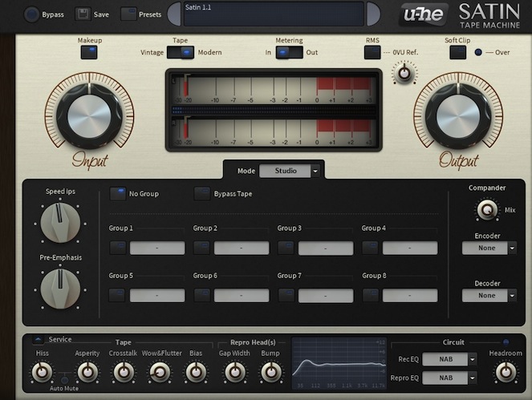Click the large Output knob

458,116
